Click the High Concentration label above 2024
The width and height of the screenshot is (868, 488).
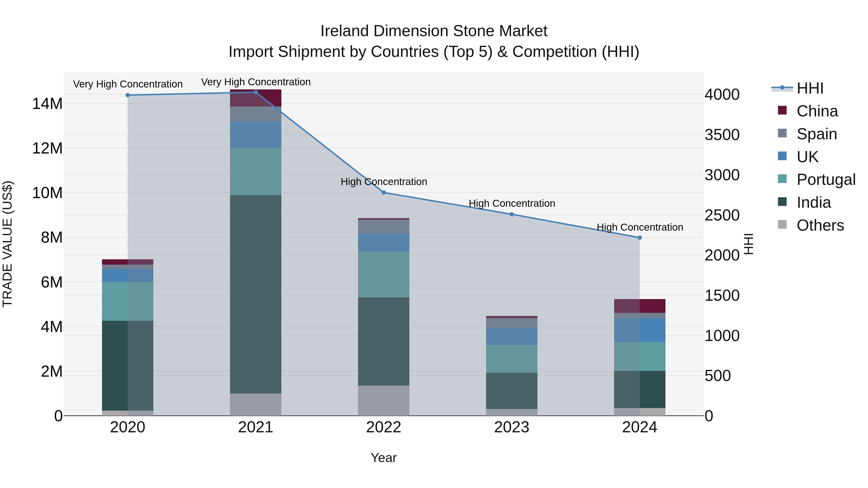coord(640,227)
